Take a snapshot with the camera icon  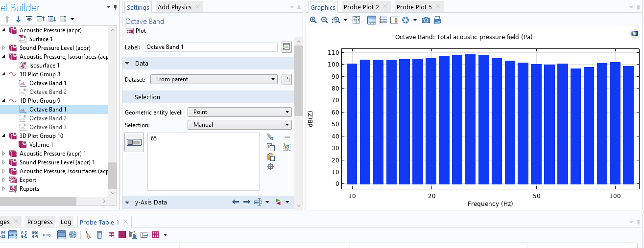426,20
